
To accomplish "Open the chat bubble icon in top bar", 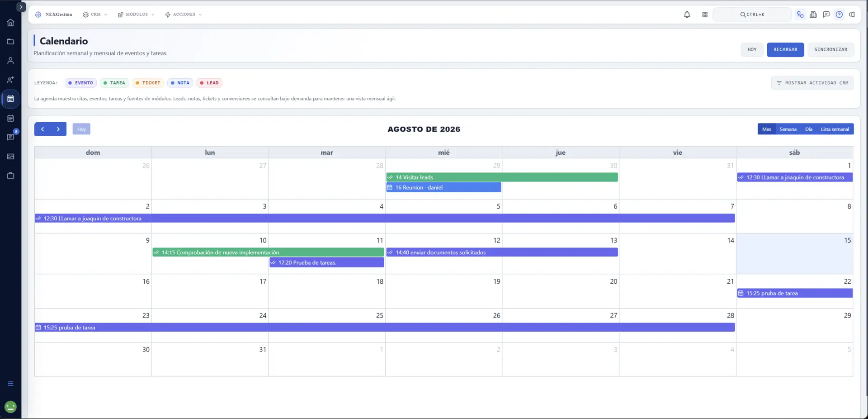I will click(x=826, y=14).
